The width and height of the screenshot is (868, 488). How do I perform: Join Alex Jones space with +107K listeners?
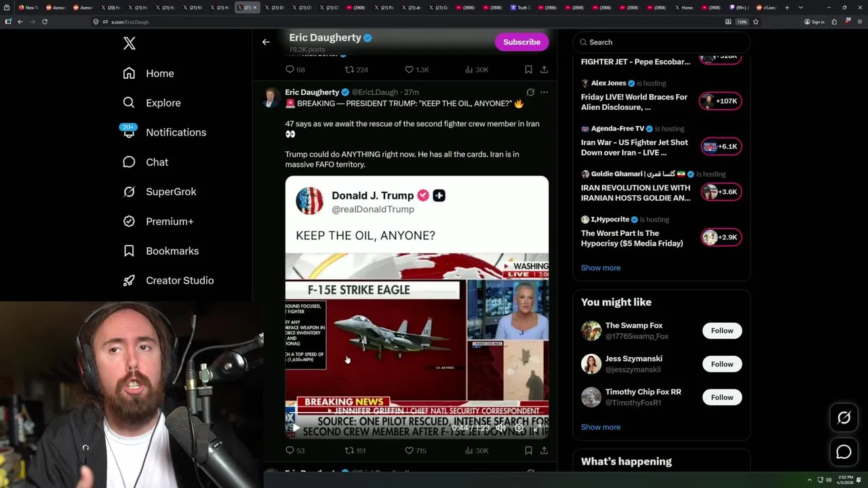tap(720, 101)
